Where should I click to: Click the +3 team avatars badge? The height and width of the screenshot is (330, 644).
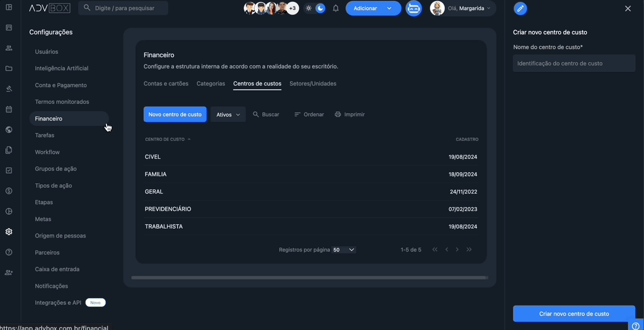(292, 8)
